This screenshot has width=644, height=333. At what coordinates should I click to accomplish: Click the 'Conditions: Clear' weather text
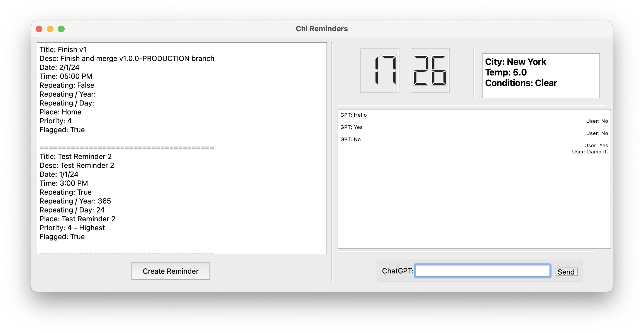tap(521, 83)
